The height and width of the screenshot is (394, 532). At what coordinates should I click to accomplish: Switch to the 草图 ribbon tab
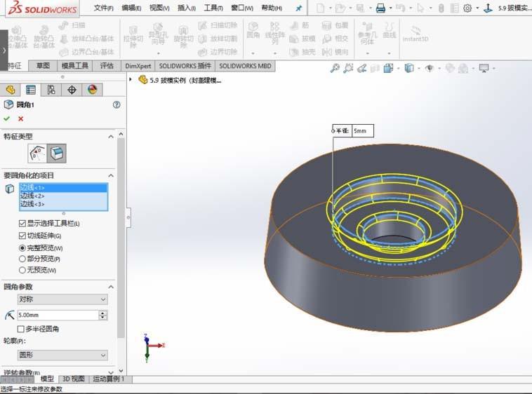point(43,66)
